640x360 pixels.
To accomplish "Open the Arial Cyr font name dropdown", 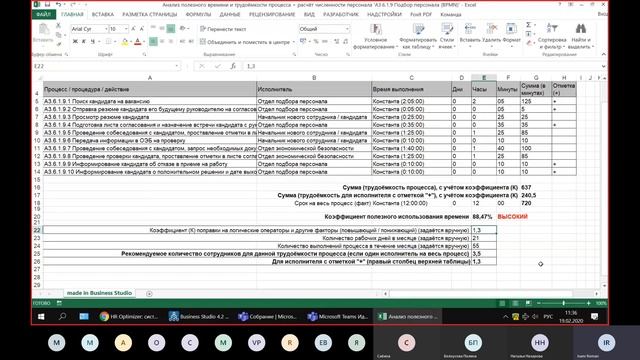I will pos(106,29).
